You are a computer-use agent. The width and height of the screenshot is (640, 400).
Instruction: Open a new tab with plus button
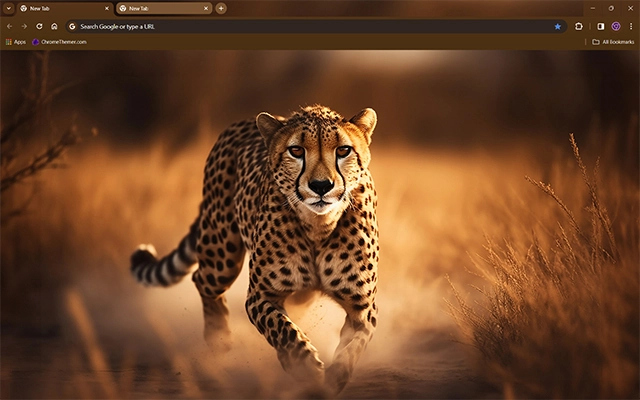[x=221, y=8]
